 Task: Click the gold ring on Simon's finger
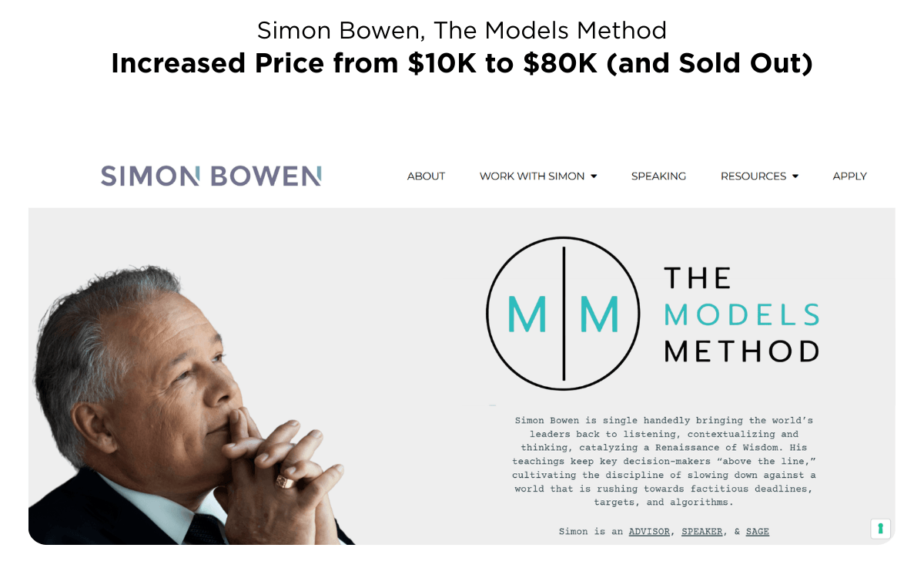[284, 481]
